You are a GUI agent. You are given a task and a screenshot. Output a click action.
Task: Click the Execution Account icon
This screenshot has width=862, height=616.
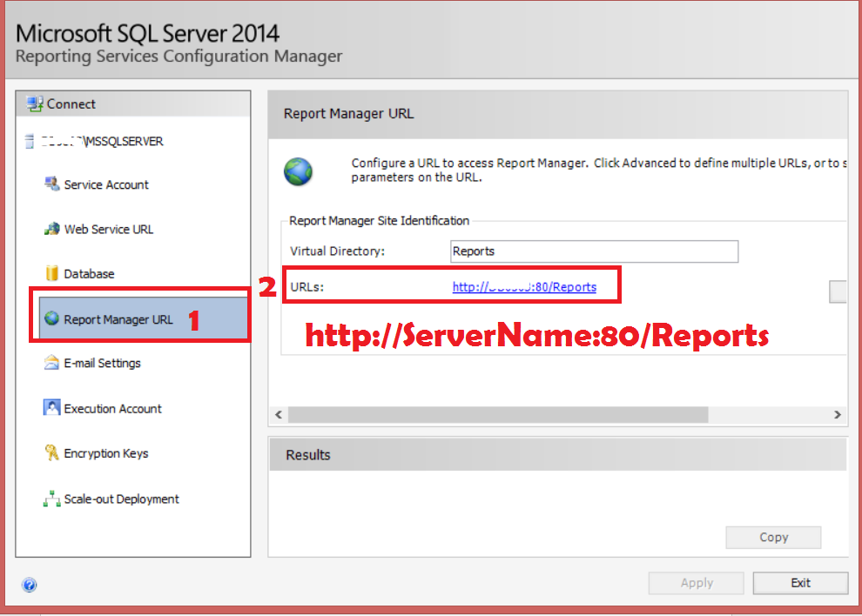pos(51,408)
